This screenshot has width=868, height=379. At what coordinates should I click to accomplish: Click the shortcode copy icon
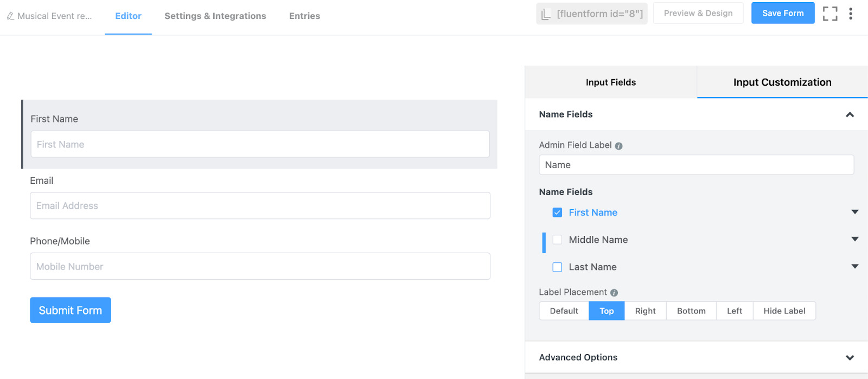pyautogui.click(x=546, y=14)
